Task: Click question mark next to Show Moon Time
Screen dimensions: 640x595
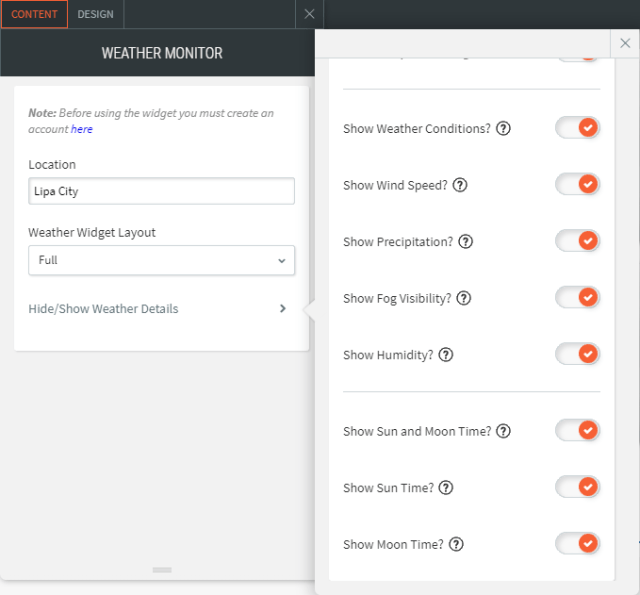Action: point(456,545)
